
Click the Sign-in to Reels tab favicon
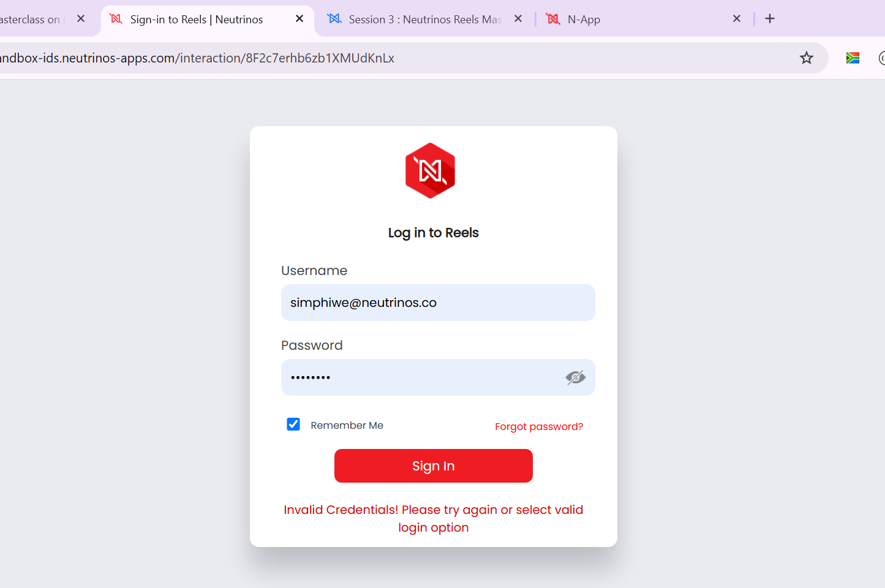click(x=116, y=19)
